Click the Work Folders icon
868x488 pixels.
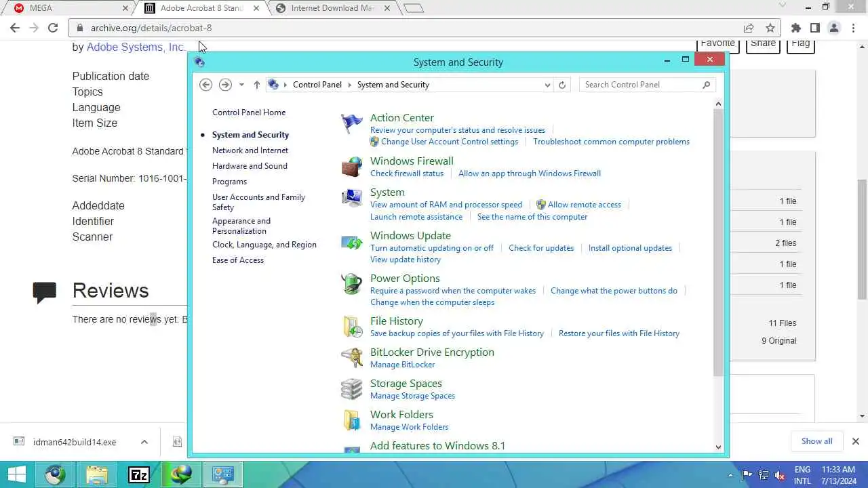352,420
